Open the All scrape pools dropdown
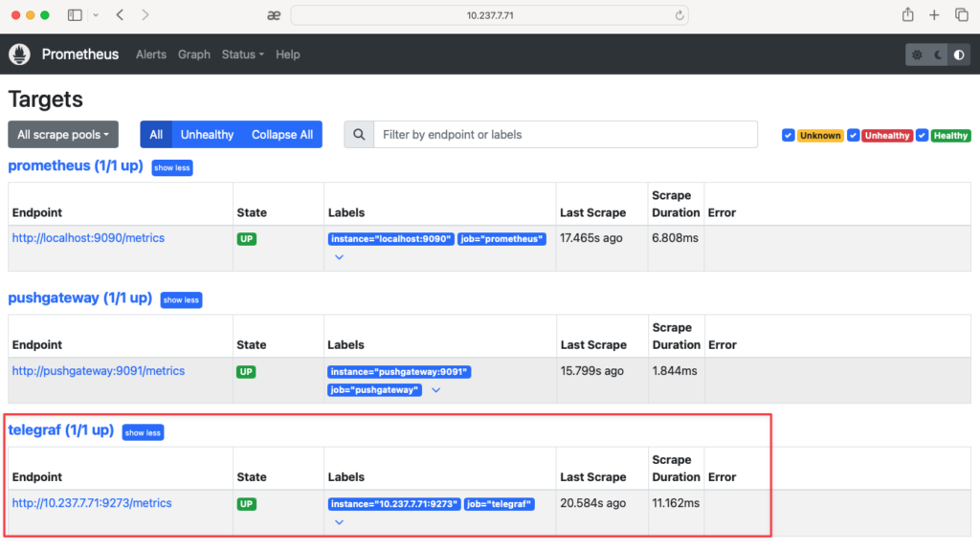The width and height of the screenshot is (980, 549). (63, 134)
